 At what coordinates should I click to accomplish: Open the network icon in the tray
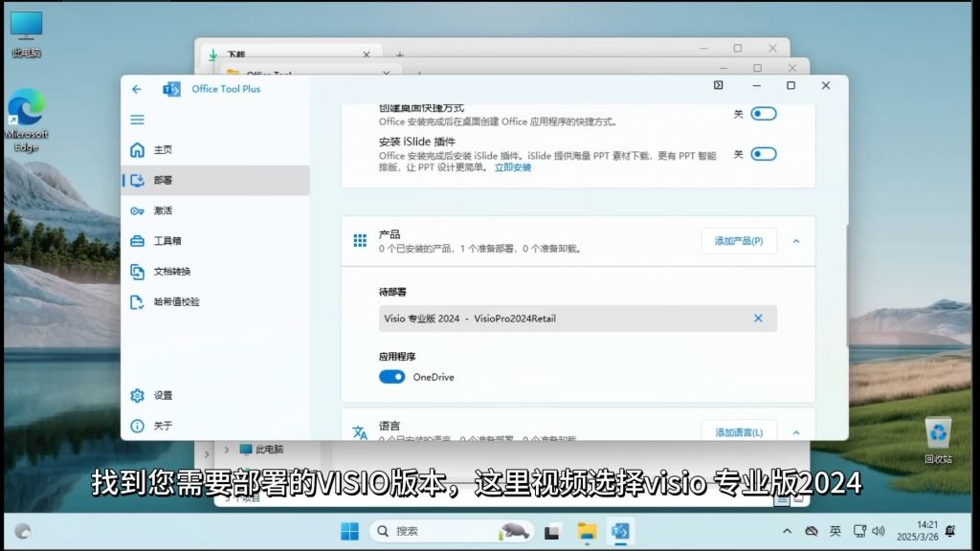(860, 531)
